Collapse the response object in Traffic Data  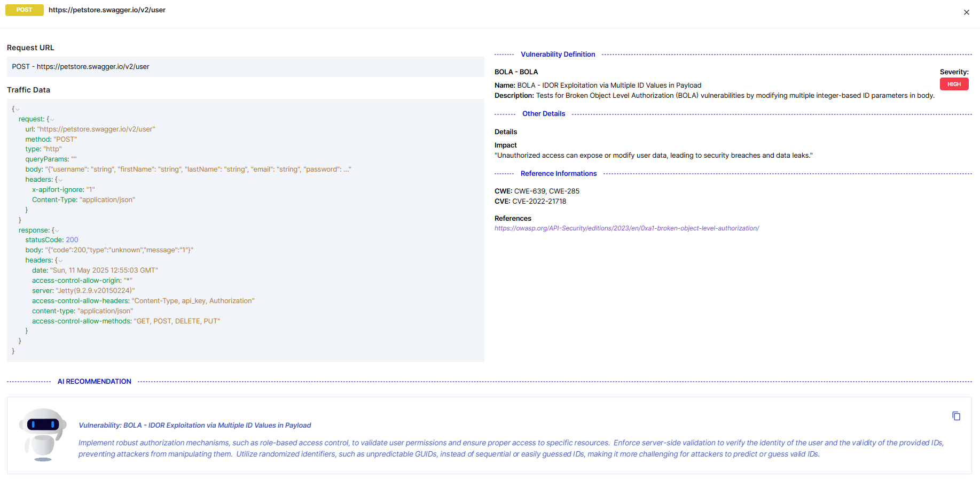[57, 231]
